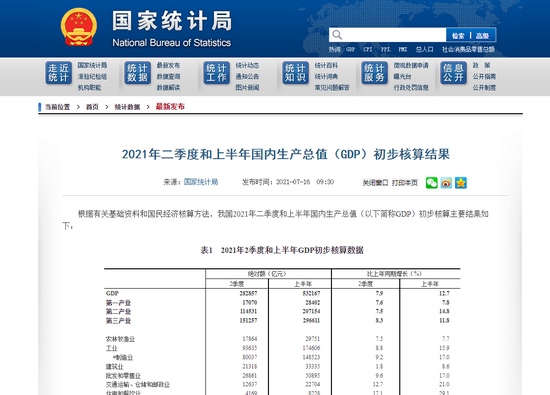Select the GDP row label in the table

[112, 293]
